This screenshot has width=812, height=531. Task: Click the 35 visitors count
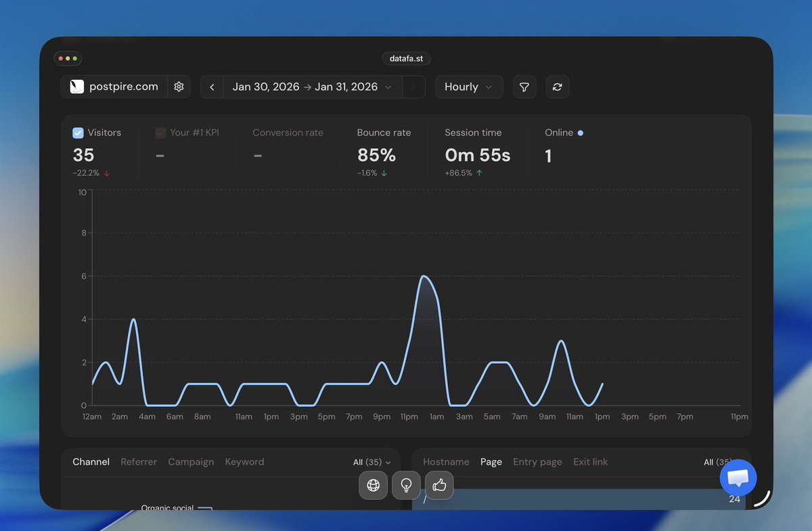point(83,155)
